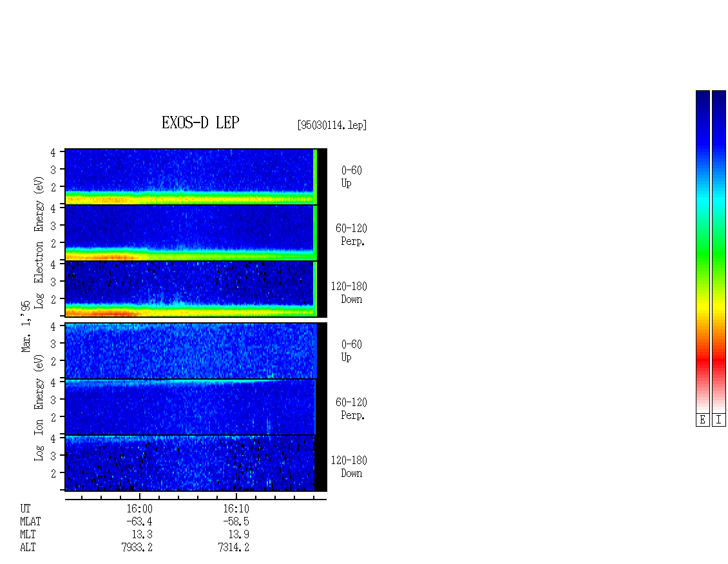Select the [95030114.lep] file name label

tap(332, 125)
